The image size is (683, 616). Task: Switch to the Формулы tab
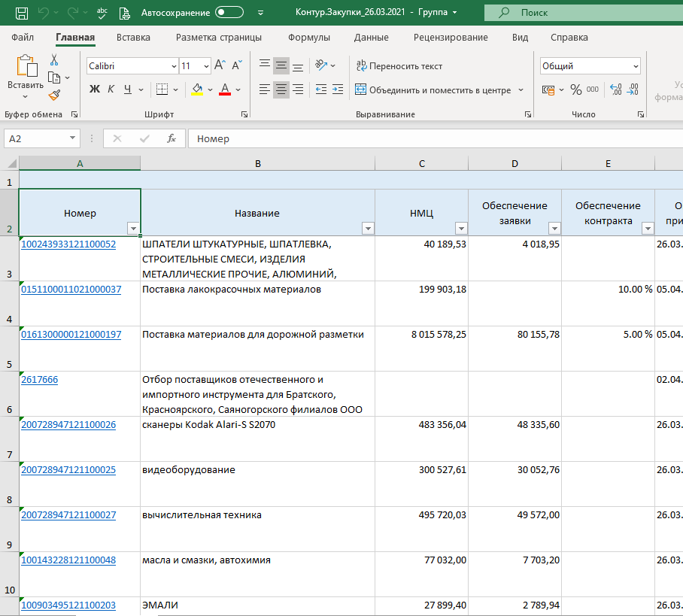coord(309,38)
